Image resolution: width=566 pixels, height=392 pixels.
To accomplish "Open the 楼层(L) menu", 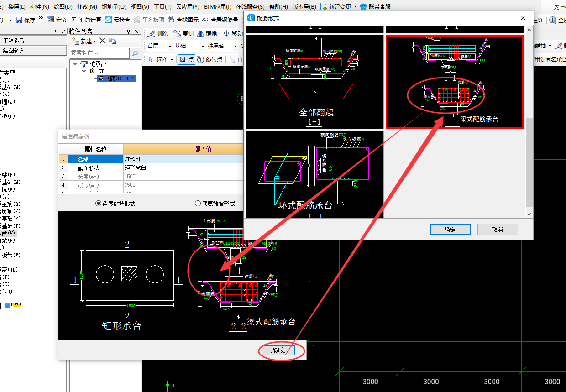I will coord(17,7).
